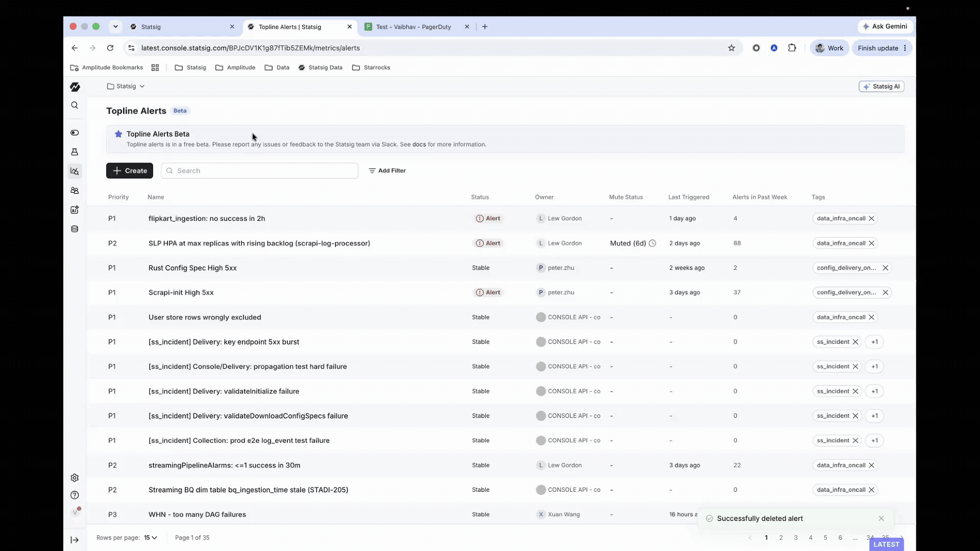Open the Streaming BQ dim table alert
This screenshot has width=980, height=551.
pos(248,490)
